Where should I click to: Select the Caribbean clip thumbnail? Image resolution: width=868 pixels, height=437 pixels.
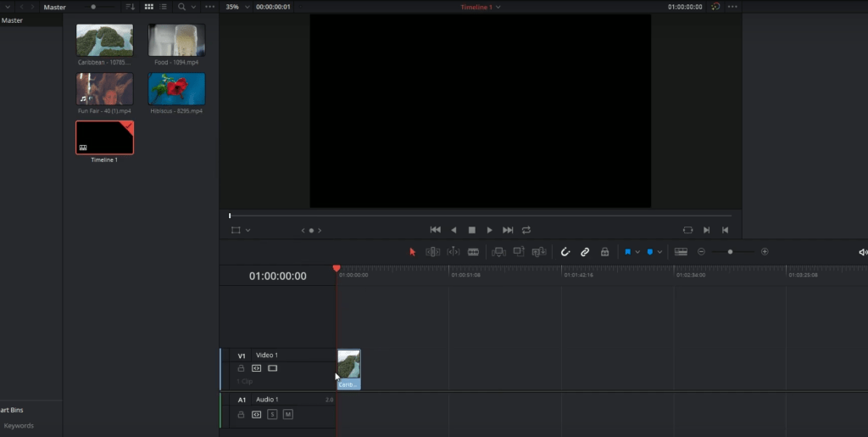(104, 40)
